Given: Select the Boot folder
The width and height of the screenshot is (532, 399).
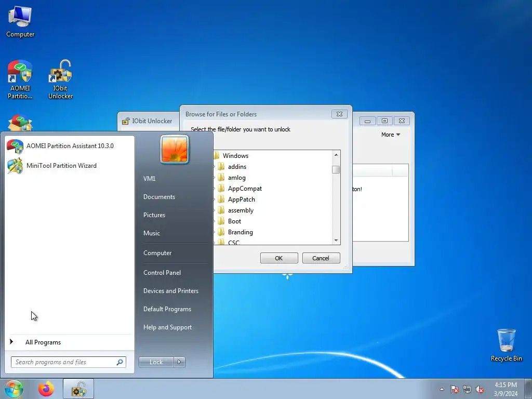Looking at the screenshot, I should point(234,221).
